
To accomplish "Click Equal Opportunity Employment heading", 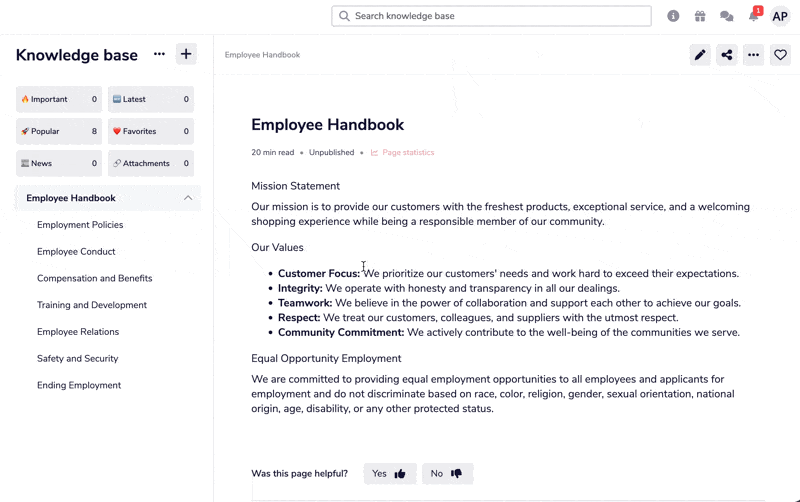I will point(326,359).
